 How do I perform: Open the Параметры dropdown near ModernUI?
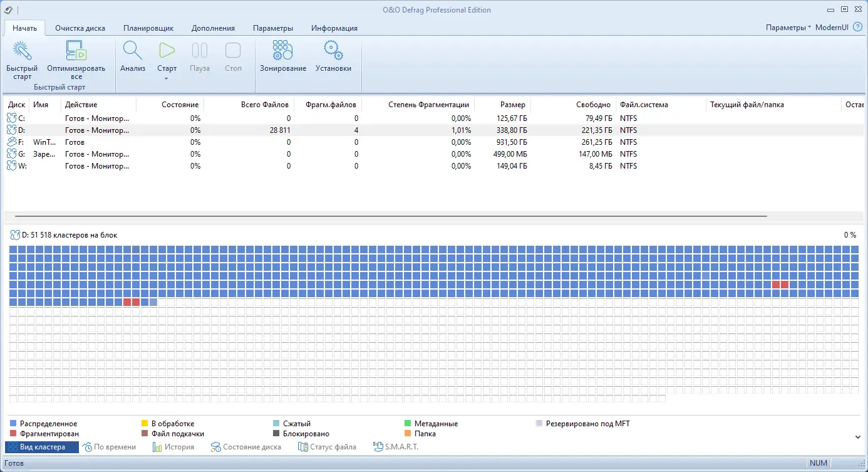(786, 28)
